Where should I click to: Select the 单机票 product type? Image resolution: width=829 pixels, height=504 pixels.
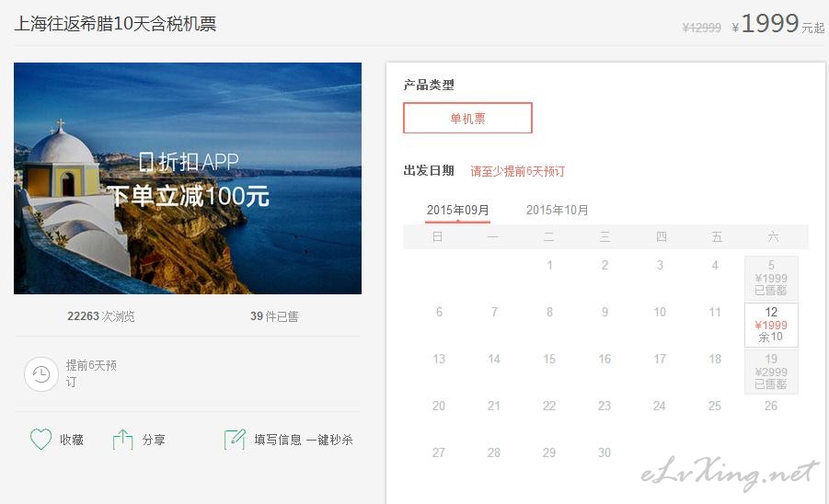pyautogui.click(x=467, y=118)
